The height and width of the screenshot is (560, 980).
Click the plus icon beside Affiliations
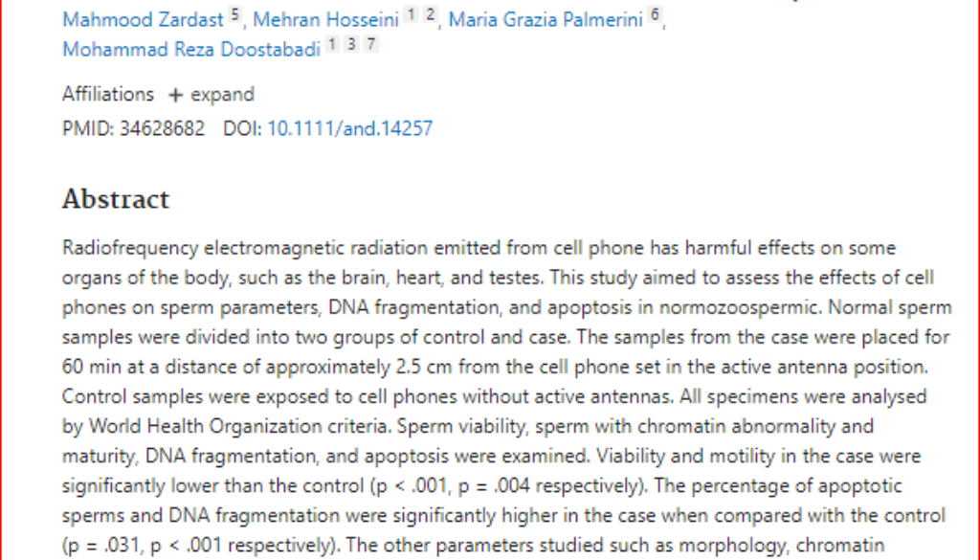click(176, 95)
